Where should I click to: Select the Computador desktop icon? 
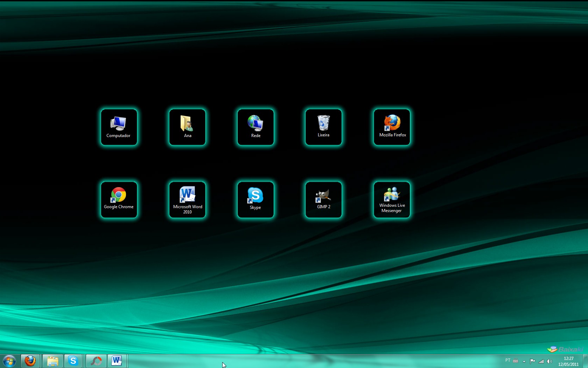coord(119,127)
